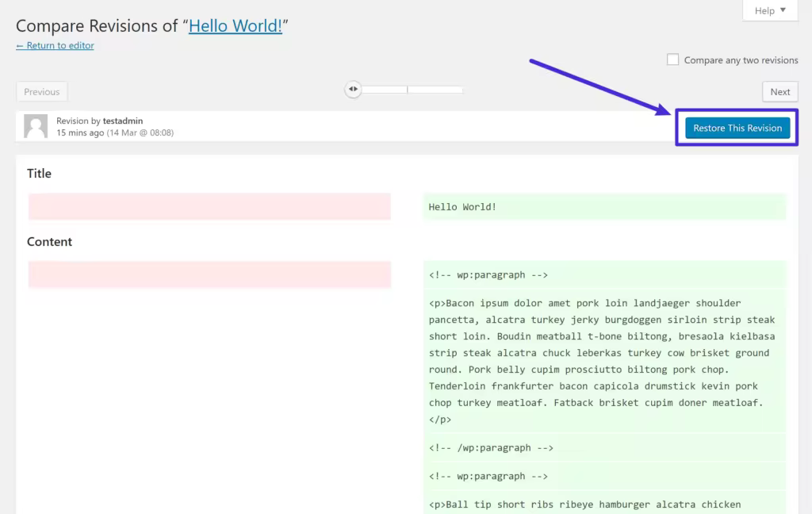Click the Previous revision button
The height and width of the screenshot is (514, 812).
coord(41,92)
